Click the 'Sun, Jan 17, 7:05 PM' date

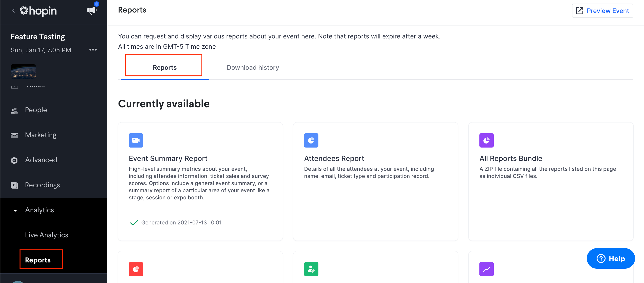(41, 50)
